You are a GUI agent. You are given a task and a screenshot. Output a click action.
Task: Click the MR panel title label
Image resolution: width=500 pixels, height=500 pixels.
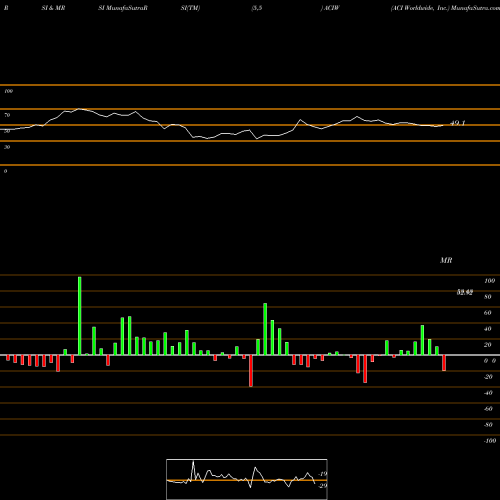click(446, 260)
